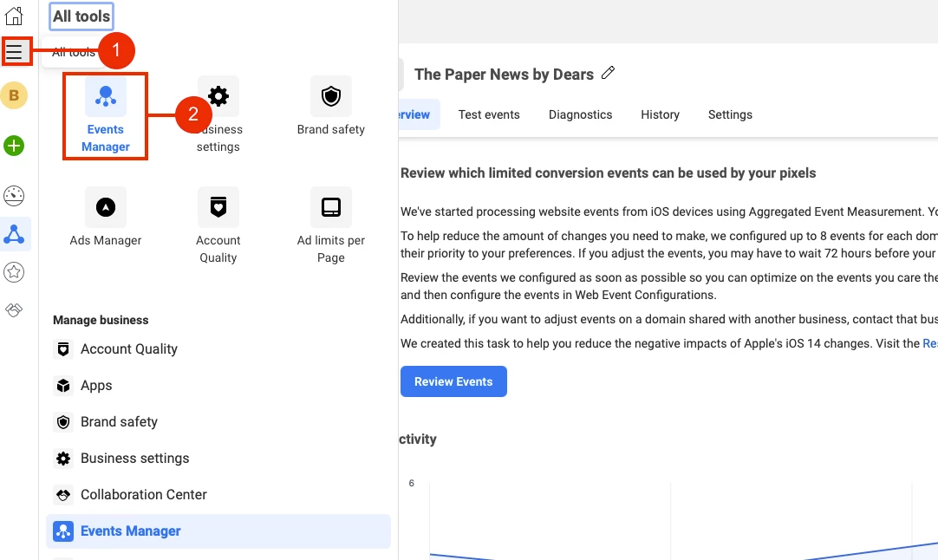Click the chart axis value 6
Viewport: 938px width, 560px height.
pos(411,483)
